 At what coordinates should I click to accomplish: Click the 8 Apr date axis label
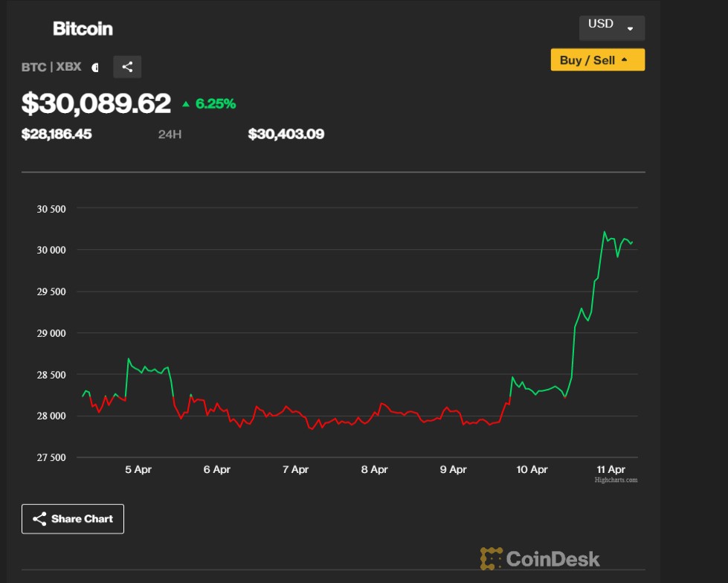(x=374, y=469)
